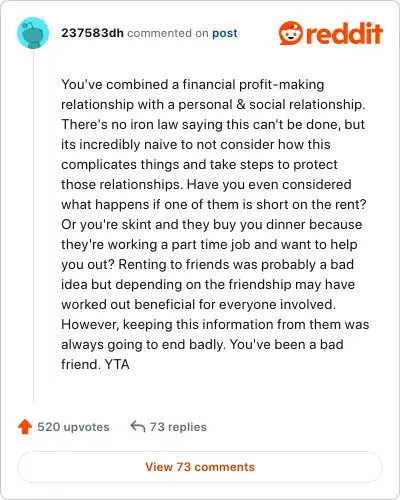400x500 pixels.
Task: Click the "YTA" verdict ending the comment
Action: click(x=117, y=364)
